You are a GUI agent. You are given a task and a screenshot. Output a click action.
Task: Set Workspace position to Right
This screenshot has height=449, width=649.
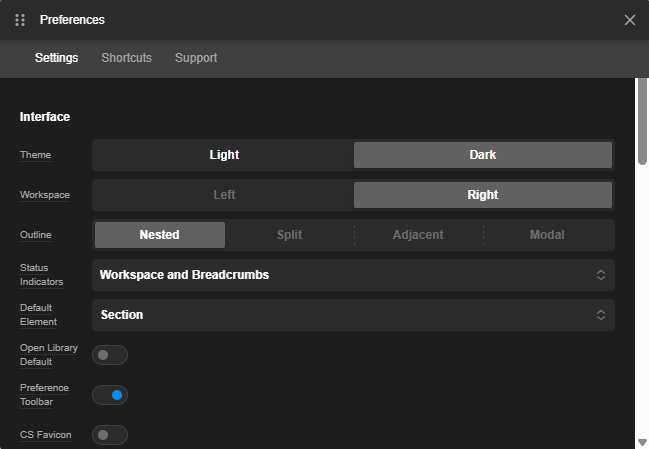point(483,195)
